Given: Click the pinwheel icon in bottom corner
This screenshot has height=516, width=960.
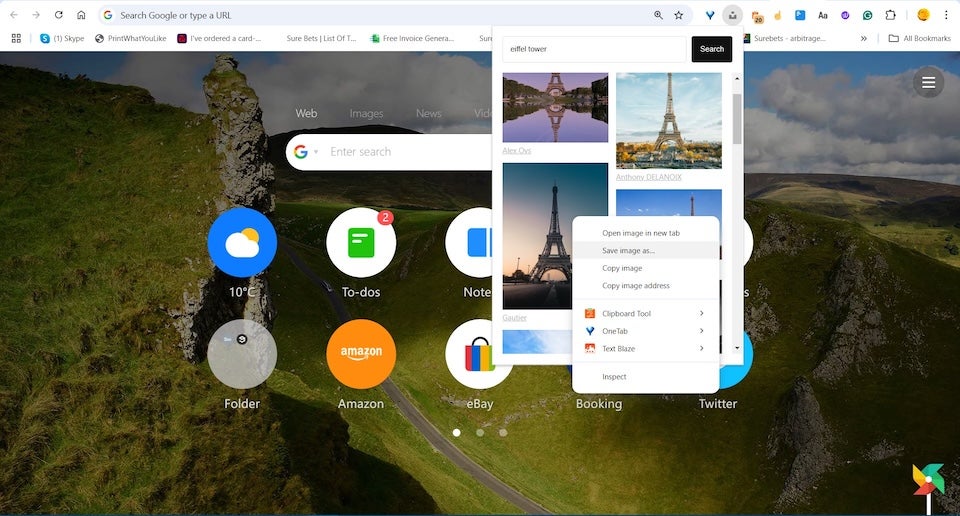Looking at the screenshot, I should point(928,482).
